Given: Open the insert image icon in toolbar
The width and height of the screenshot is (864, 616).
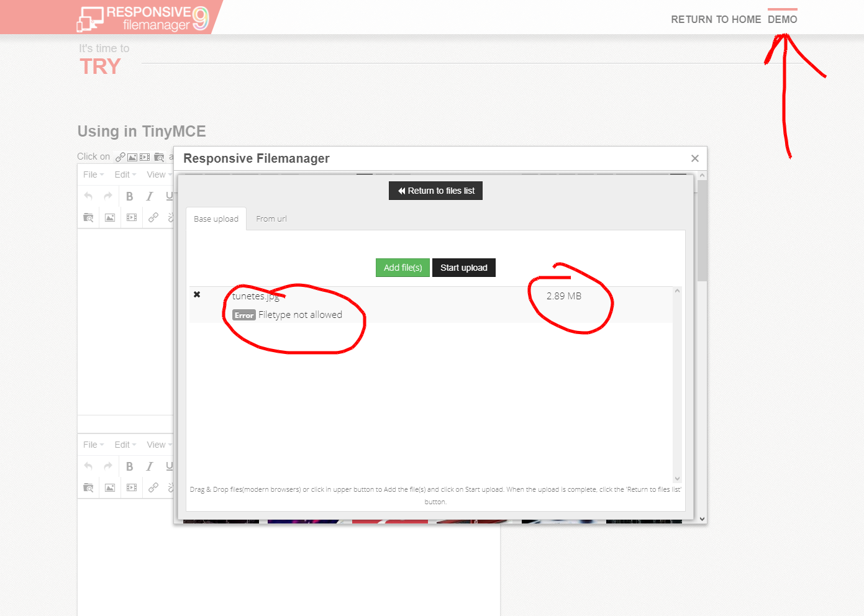Looking at the screenshot, I should (109, 217).
